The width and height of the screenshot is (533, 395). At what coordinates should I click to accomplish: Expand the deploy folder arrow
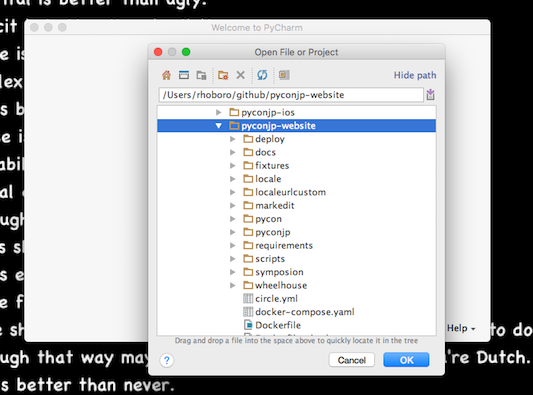pyautogui.click(x=233, y=139)
